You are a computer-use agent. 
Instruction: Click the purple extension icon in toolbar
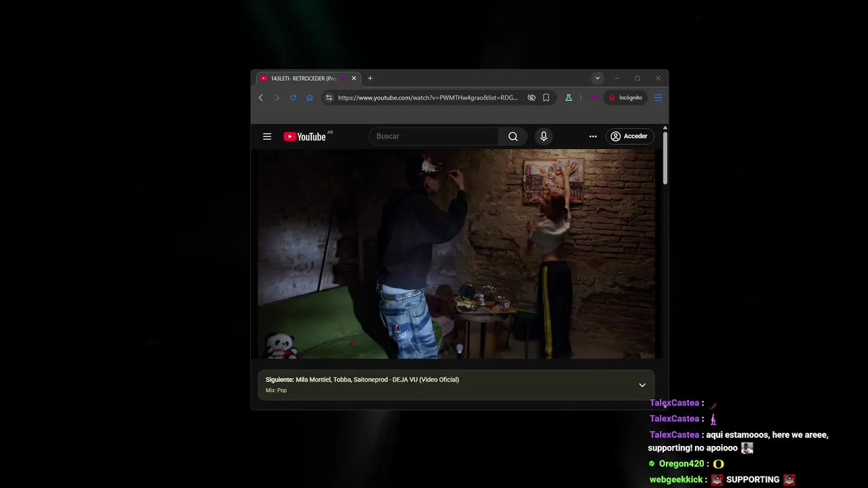tap(593, 98)
